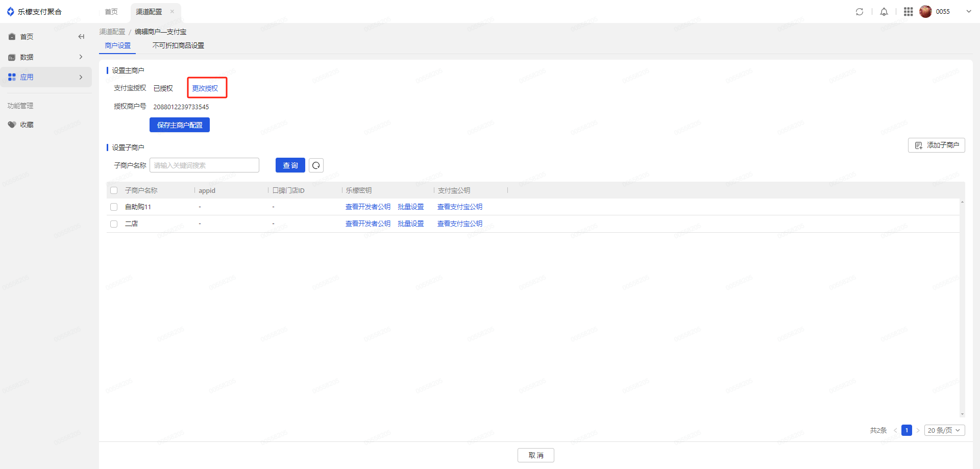The image size is (980, 469).
Task: Click the 子商户名称 column header
Action: point(141,190)
